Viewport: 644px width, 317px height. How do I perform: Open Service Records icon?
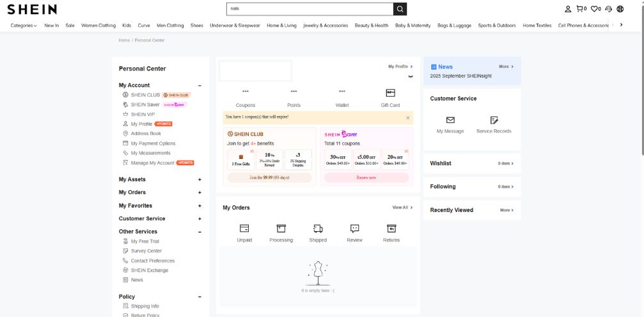click(x=494, y=120)
